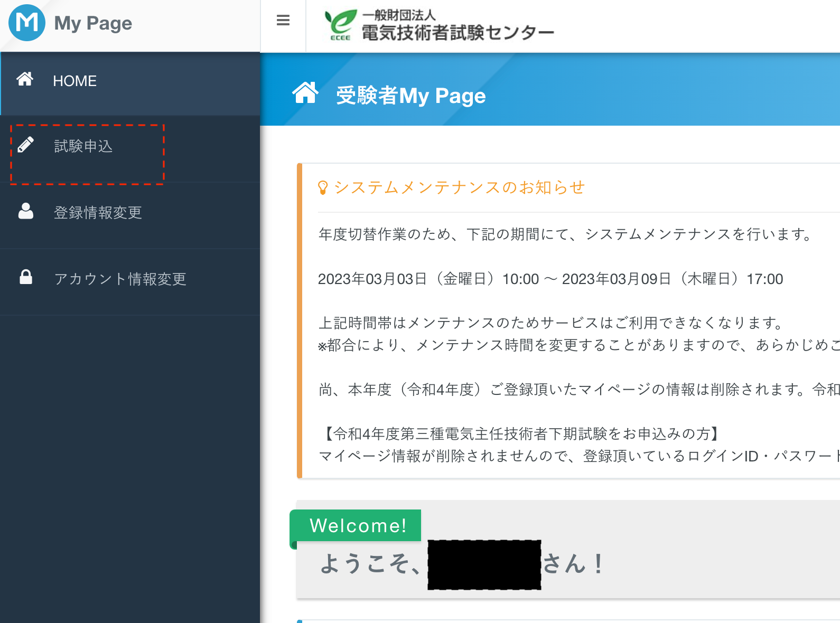The image size is (840, 623).
Task: Click the blue M logo icon
Action: 26,23
